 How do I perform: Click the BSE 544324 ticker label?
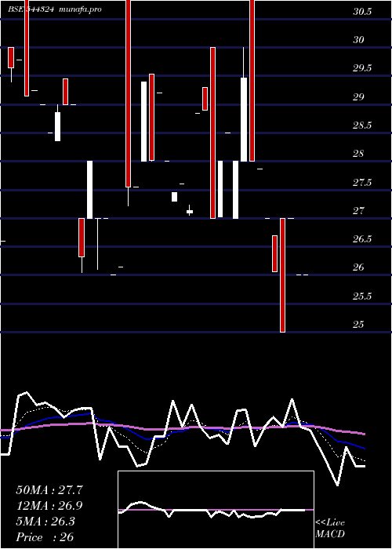(31, 9)
